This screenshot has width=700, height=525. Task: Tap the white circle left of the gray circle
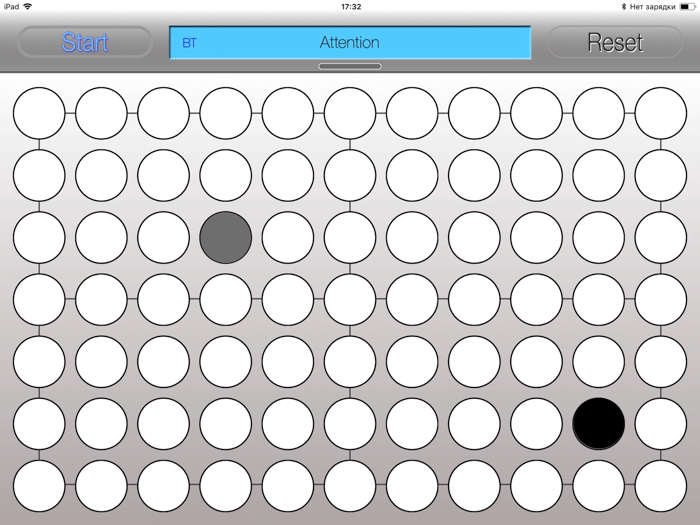point(163,238)
